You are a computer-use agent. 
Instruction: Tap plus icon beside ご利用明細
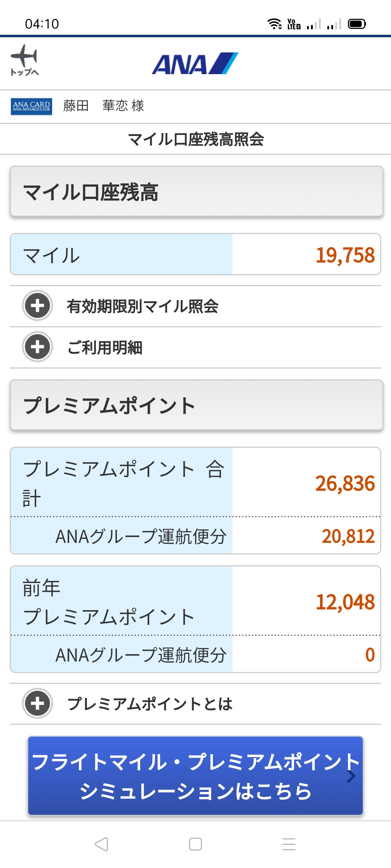37,347
